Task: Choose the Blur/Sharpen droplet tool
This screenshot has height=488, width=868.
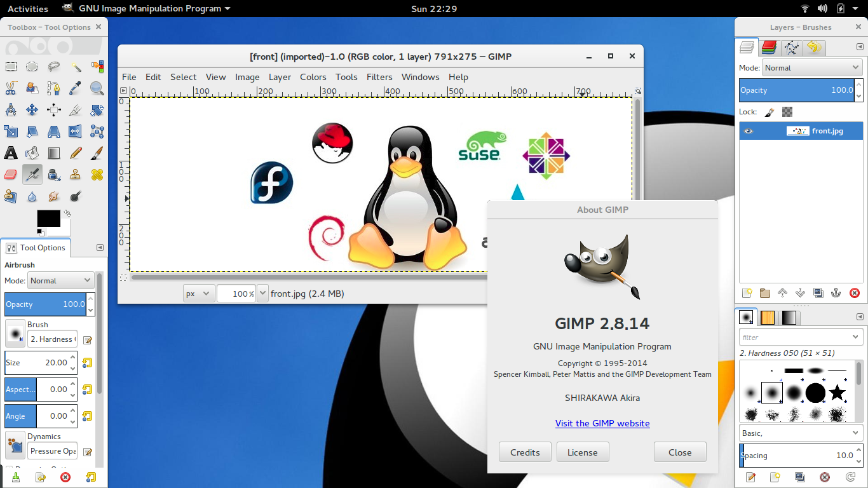Action: pos(32,196)
